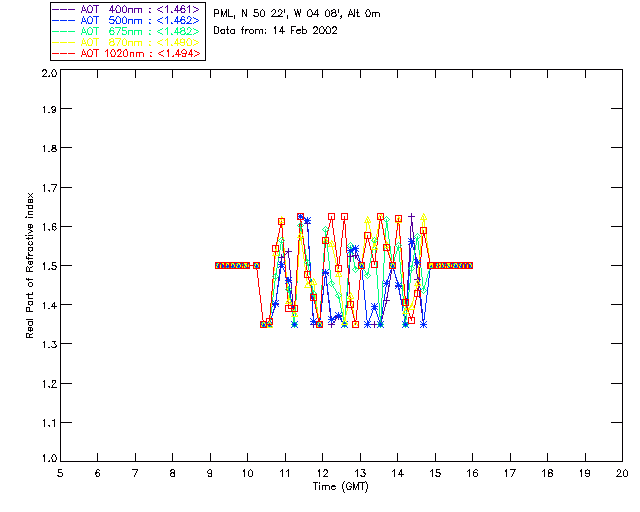Click the PML location title text
This screenshot has height=512, width=640.
coord(297,14)
